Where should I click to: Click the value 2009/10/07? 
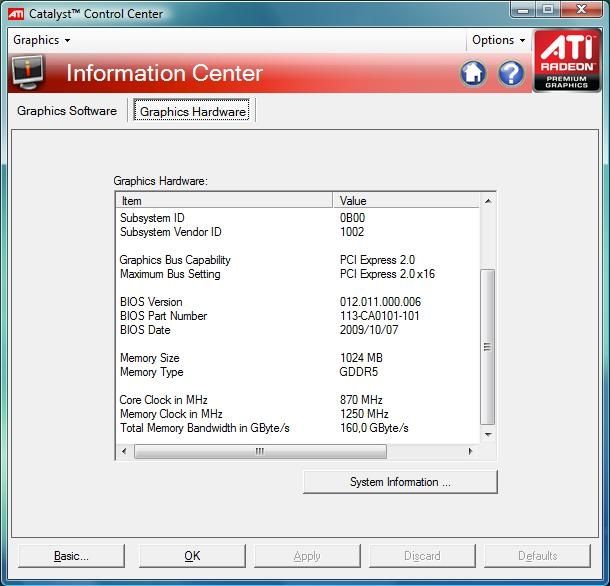coord(369,330)
